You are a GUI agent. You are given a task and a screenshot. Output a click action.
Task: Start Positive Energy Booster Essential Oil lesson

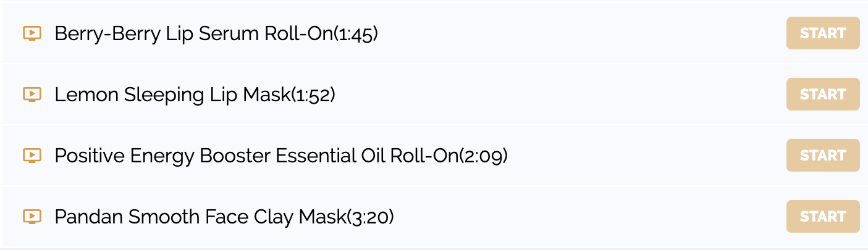[x=823, y=156]
